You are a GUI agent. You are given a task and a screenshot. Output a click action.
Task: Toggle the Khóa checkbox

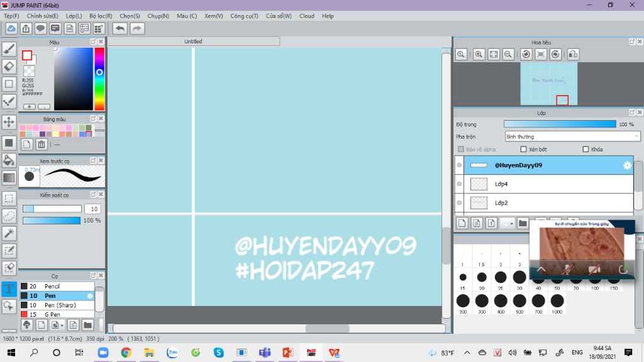coord(586,150)
